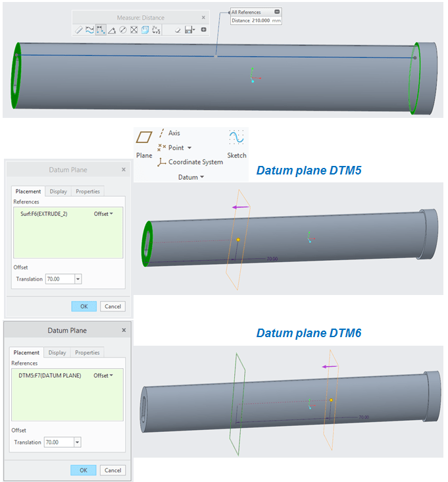This screenshot has height=482, width=448.
Task: Select the Distance measure tool
Action: point(101,30)
